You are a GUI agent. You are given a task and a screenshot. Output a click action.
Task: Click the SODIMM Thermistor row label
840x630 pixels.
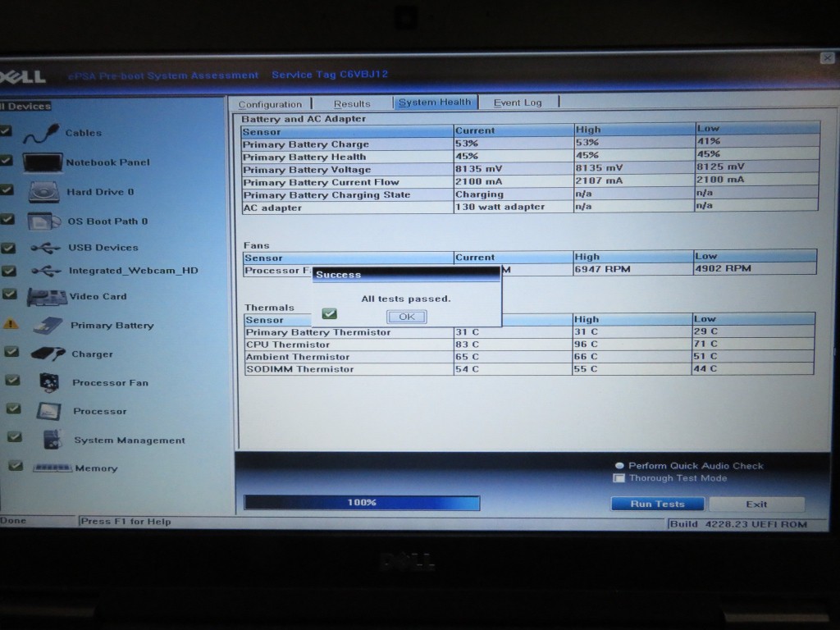(300, 369)
